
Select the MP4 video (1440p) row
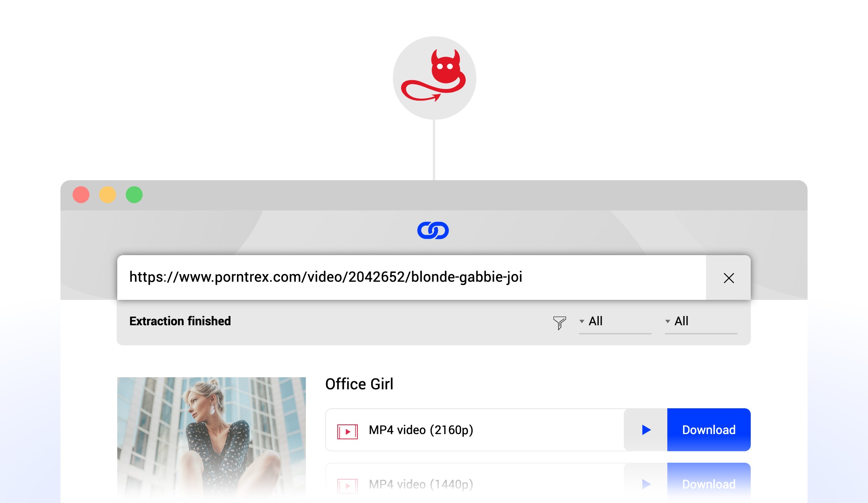tap(538, 483)
